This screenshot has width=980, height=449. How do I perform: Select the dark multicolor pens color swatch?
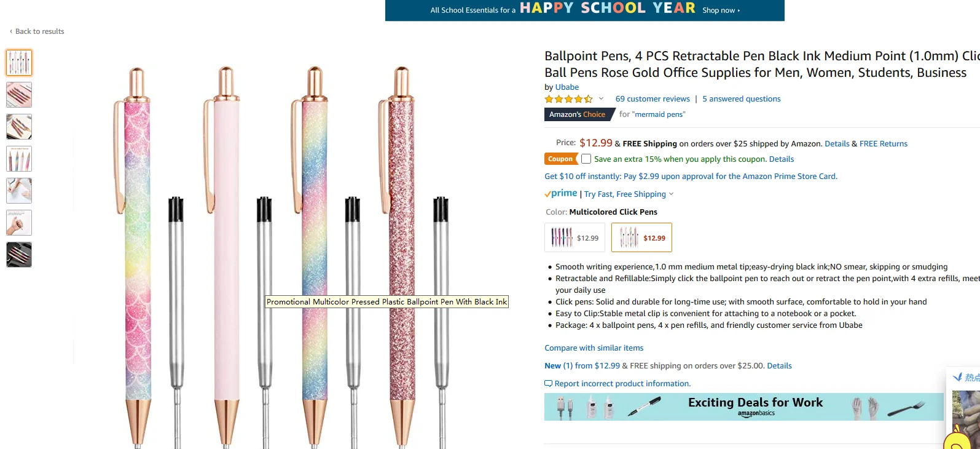pyautogui.click(x=574, y=237)
